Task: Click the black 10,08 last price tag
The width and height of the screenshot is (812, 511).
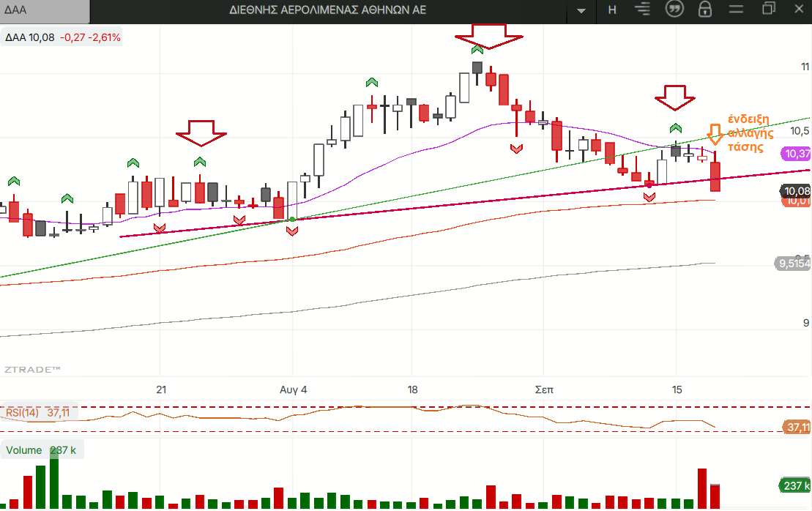Action: tap(797, 191)
